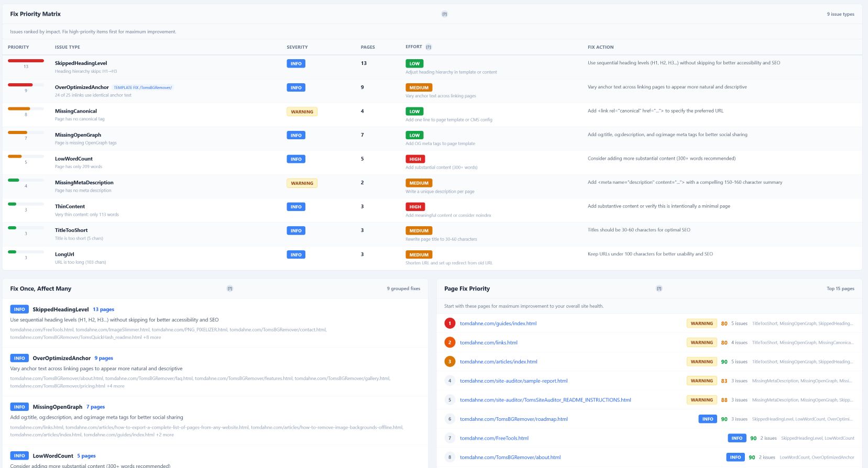Sort by the PRIORITY column header
This screenshot has height=468, width=868.
[x=18, y=47]
